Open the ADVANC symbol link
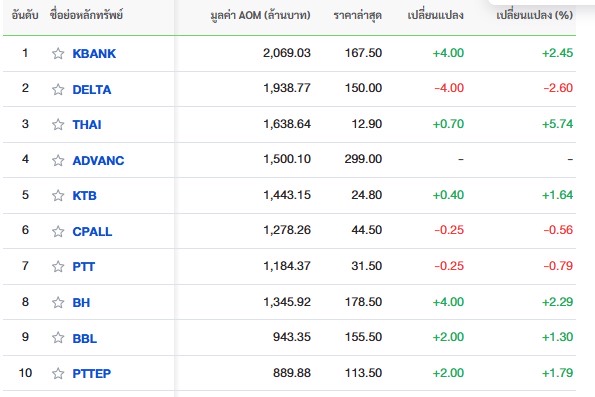 [98, 161]
